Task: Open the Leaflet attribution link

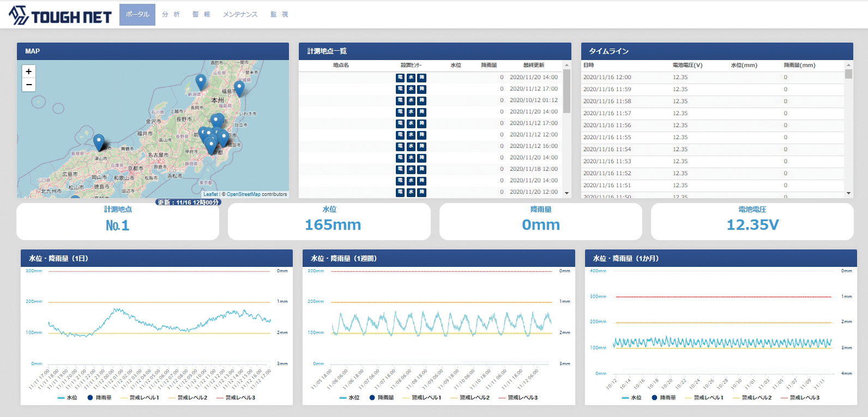Action: coord(210,194)
